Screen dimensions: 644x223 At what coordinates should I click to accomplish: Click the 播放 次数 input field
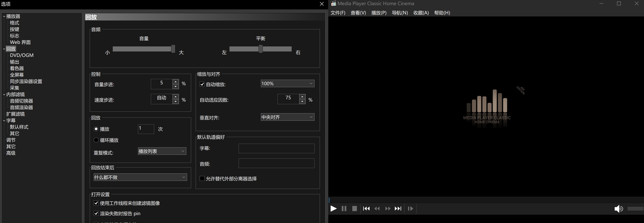pos(146,129)
